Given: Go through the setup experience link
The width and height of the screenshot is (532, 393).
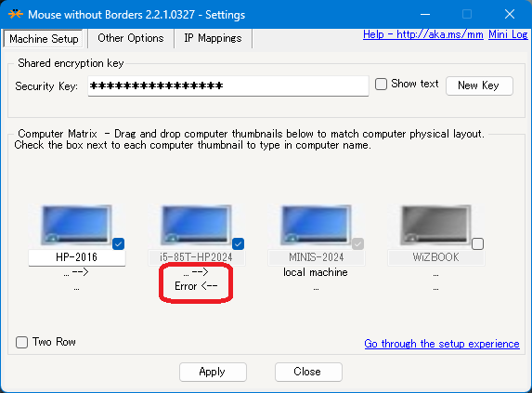Looking at the screenshot, I should tap(442, 344).
